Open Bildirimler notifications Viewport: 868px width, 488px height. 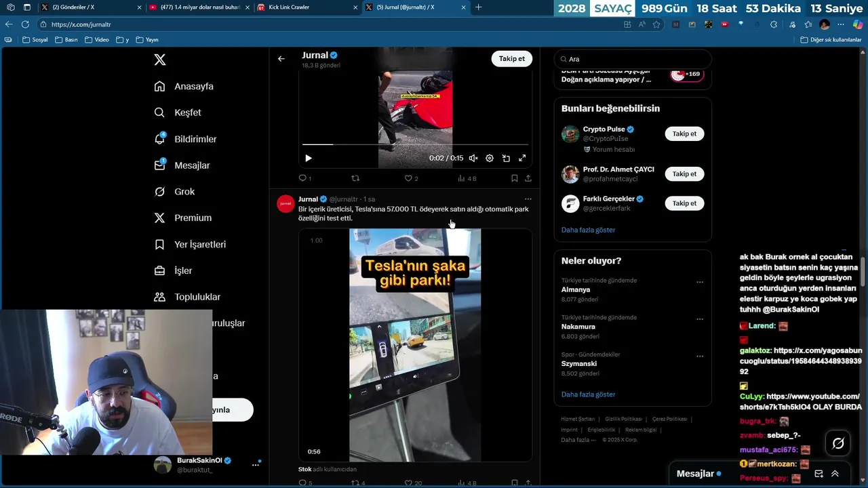coord(185,139)
